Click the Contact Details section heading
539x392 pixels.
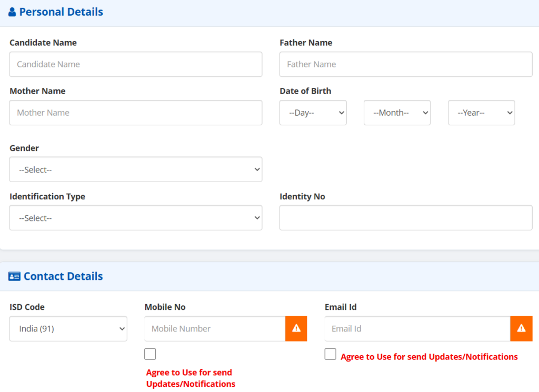point(63,277)
